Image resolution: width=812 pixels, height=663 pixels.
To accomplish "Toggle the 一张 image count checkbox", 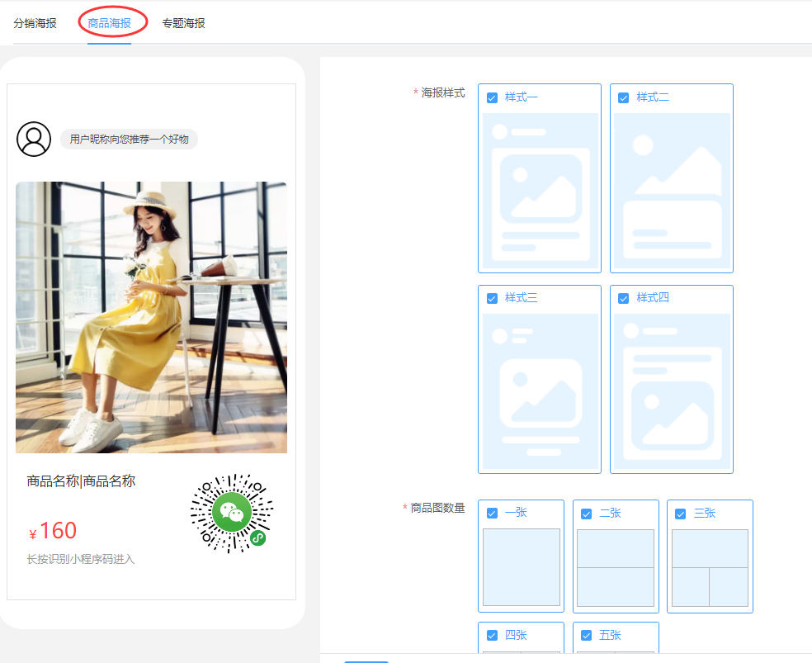I will pyautogui.click(x=492, y=514).
